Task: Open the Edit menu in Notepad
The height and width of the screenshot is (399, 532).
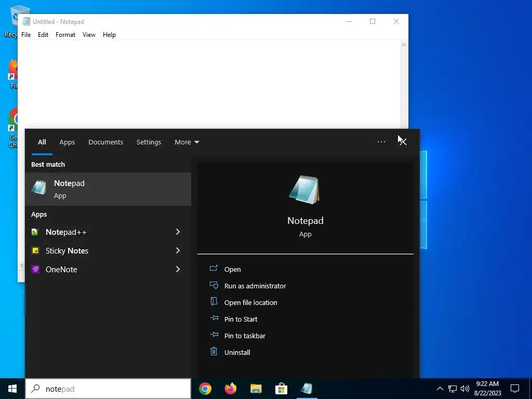Action: pos(43,35)
